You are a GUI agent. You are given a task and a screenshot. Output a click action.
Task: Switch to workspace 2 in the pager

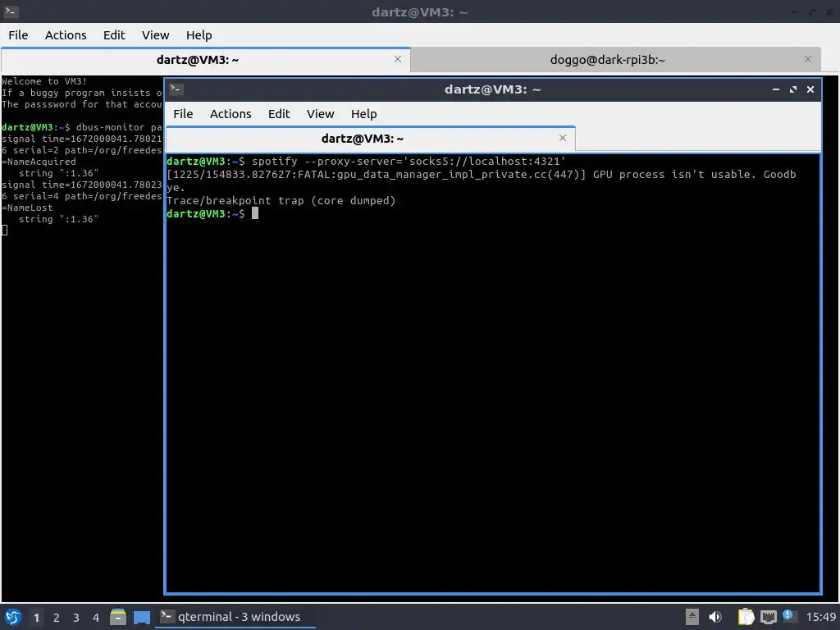57,618
